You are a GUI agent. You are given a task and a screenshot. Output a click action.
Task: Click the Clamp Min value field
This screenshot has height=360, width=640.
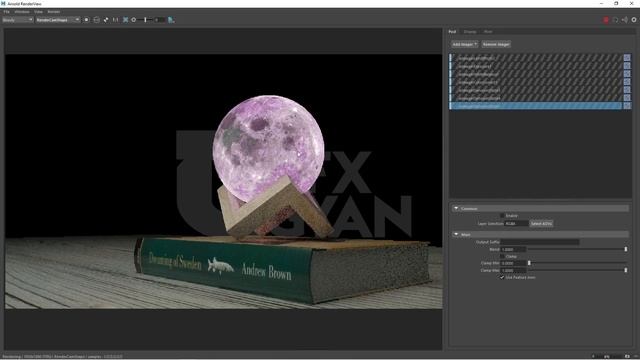coord(513,263)
